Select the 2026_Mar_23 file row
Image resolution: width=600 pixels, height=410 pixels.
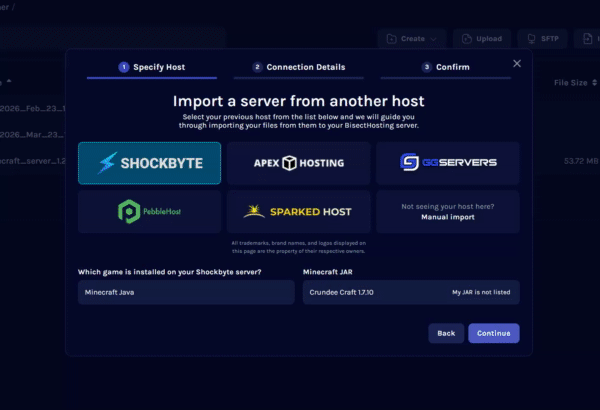[x=33, y=135]
